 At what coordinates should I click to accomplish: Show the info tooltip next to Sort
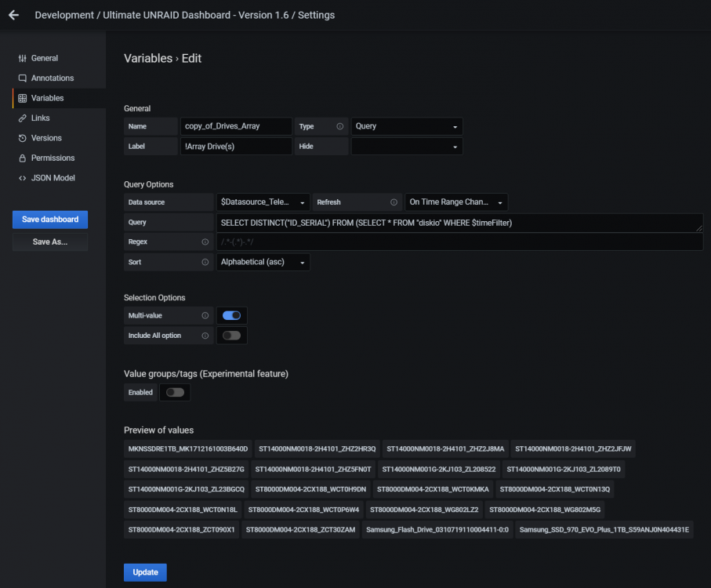tap(205, 262)
